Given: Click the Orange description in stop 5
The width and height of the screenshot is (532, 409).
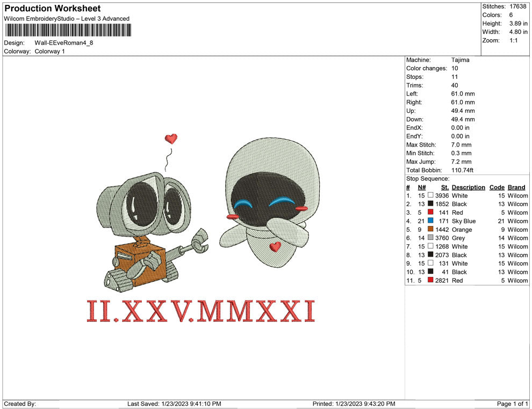Looking at the screenshot, I should [462, 229].
